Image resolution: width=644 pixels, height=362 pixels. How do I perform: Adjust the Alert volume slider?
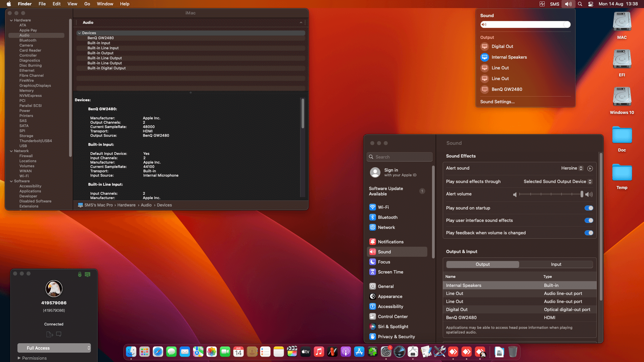click(551, 194)
